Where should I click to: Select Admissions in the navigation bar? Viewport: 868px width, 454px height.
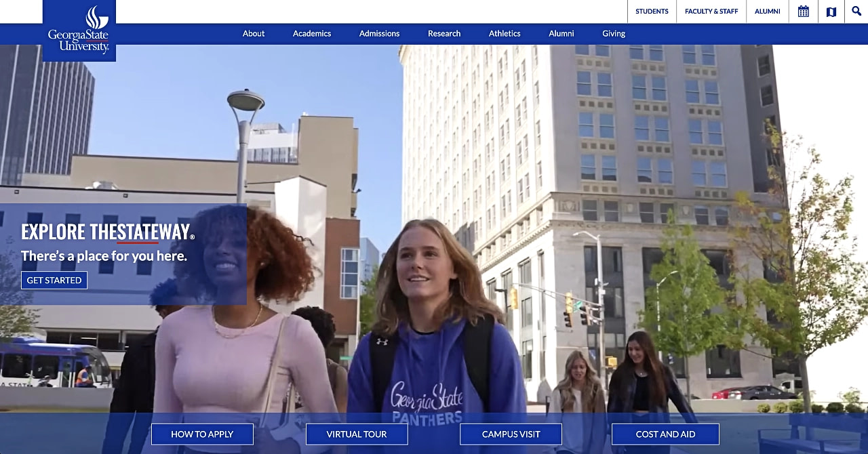(379, 33)
